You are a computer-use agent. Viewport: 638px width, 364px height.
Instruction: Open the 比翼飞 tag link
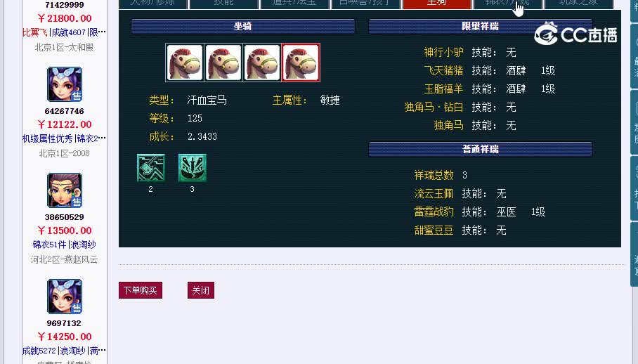click(34, 32)
